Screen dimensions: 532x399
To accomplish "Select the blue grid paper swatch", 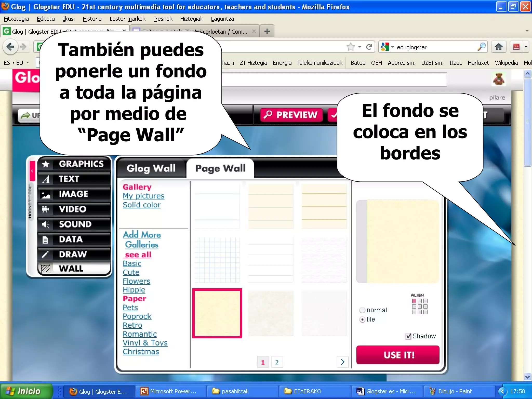I will point(217,260).
